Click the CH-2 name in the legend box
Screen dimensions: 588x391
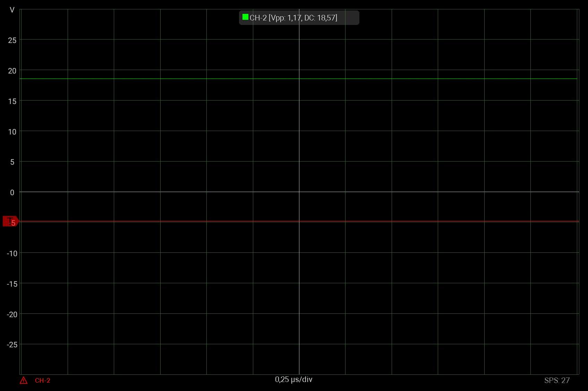tap(258, 18)
